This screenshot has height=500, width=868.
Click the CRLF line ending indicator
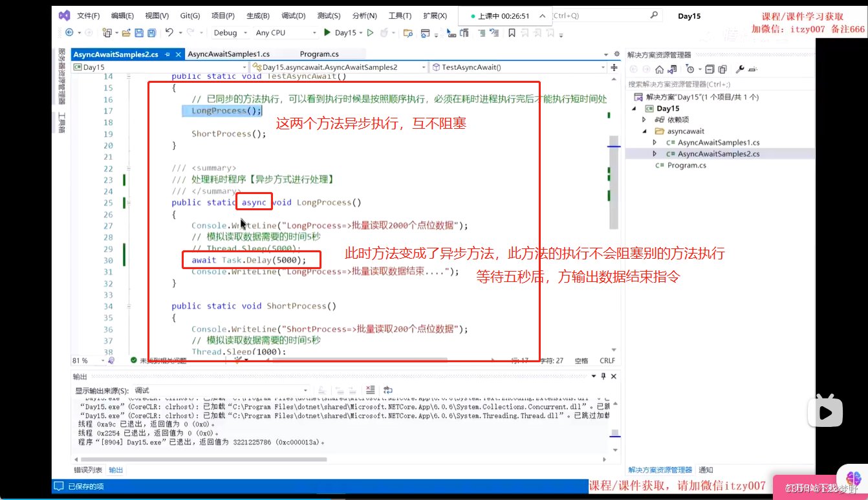[607, 361]
